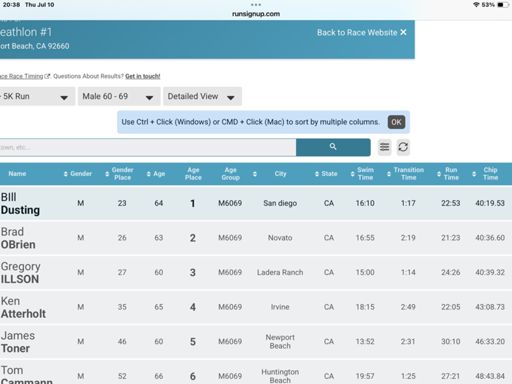Click transition time 2:49

(408, 307)
